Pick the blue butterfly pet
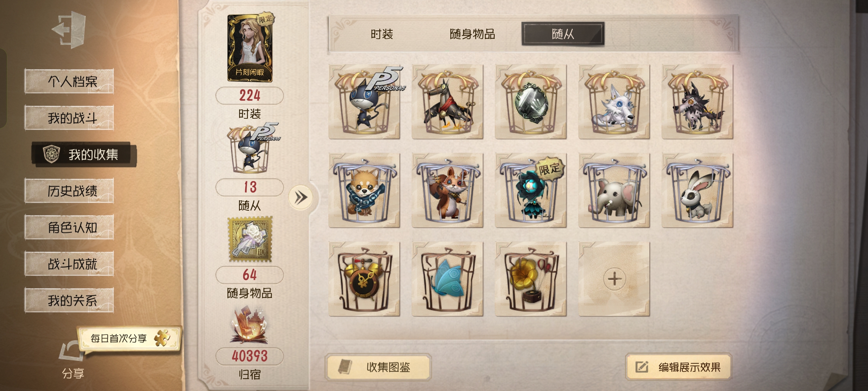The image size is (868, 391). [447, 279]
